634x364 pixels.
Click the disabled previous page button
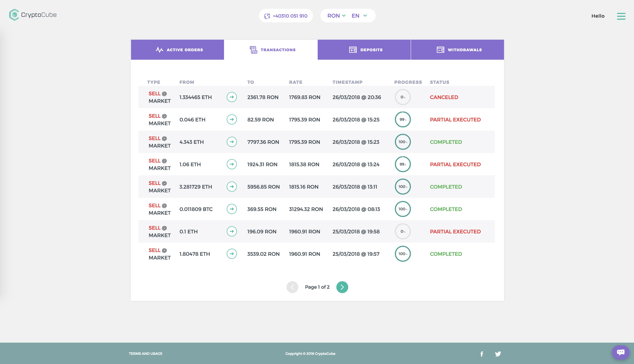292,287
